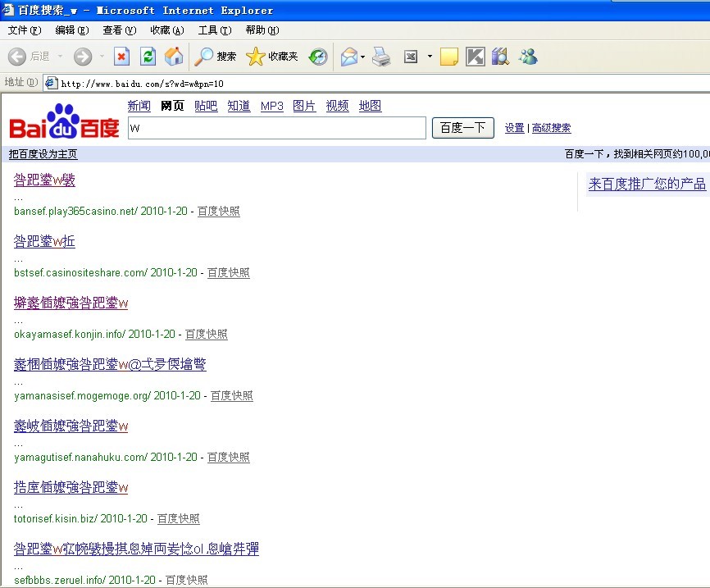Open the result title for bstsef.casinositeshare.com
The width and height of the screenshot is (710, 588).
click(44, 241)
